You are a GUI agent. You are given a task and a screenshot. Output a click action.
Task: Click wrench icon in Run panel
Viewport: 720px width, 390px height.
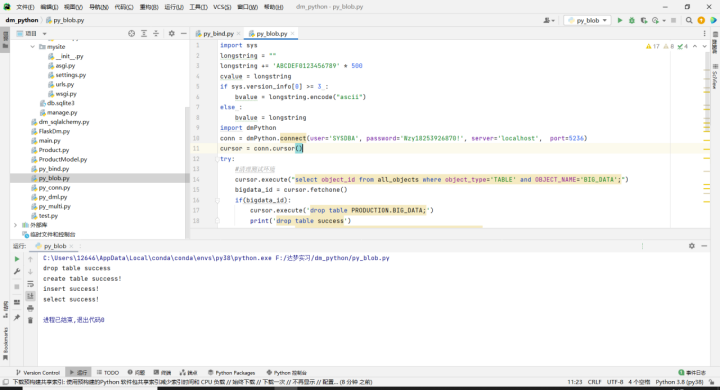(x=17, y=271)
